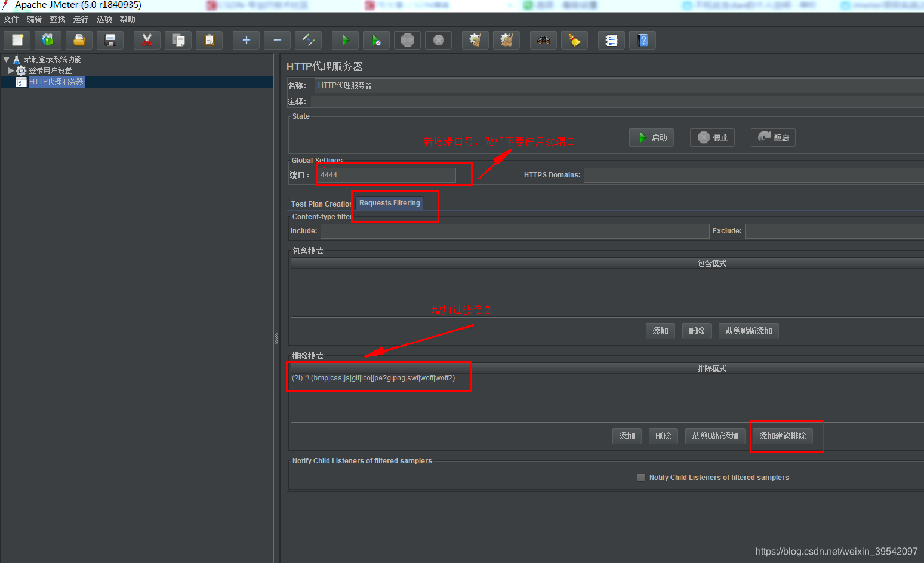Click 添加 under 排除模式 table
The image size is (924, 563).
pos(627,436)
